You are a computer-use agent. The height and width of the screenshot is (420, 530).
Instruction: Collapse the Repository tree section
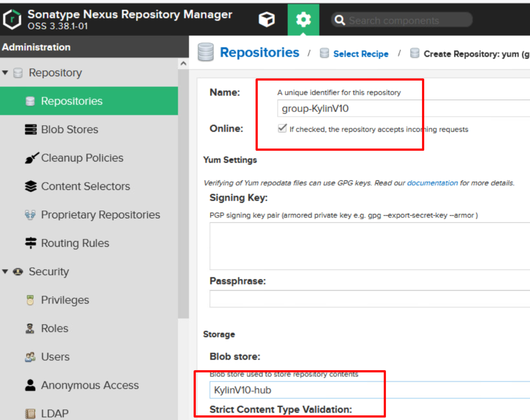pos(5,73)
